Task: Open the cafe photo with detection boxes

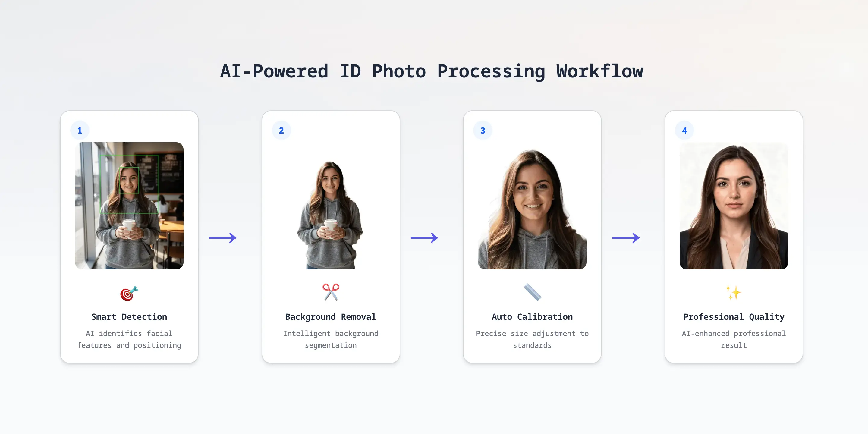Action: 129,206
